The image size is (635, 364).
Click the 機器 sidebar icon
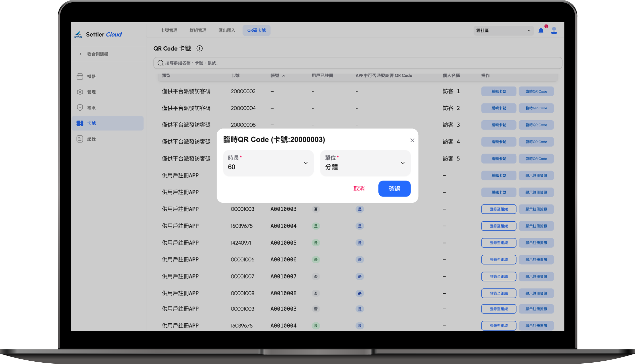pos(80,76)
